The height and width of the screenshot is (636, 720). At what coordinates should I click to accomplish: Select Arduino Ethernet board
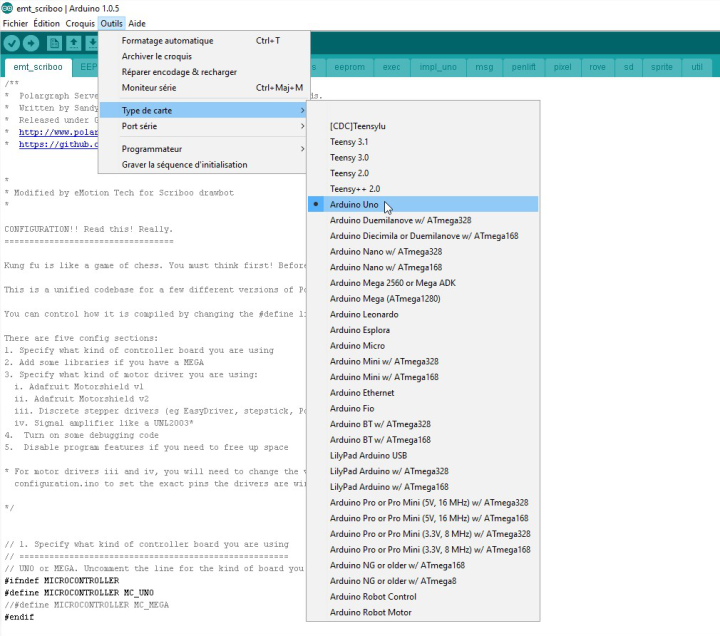click(423, 393)
